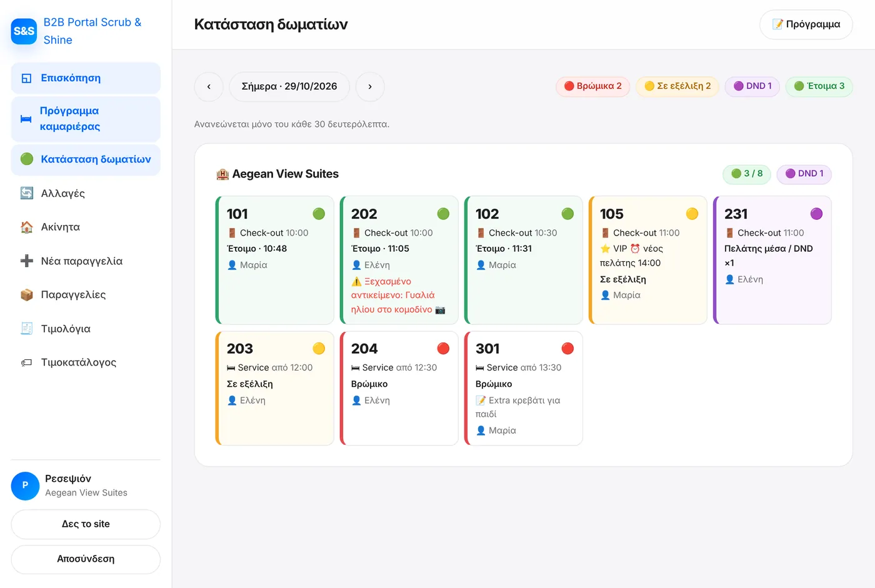Screen dimensions: 875x588
Task: Open the date picker Σήμερα · 29/10/2026
Action: click(x=289, y=87)
